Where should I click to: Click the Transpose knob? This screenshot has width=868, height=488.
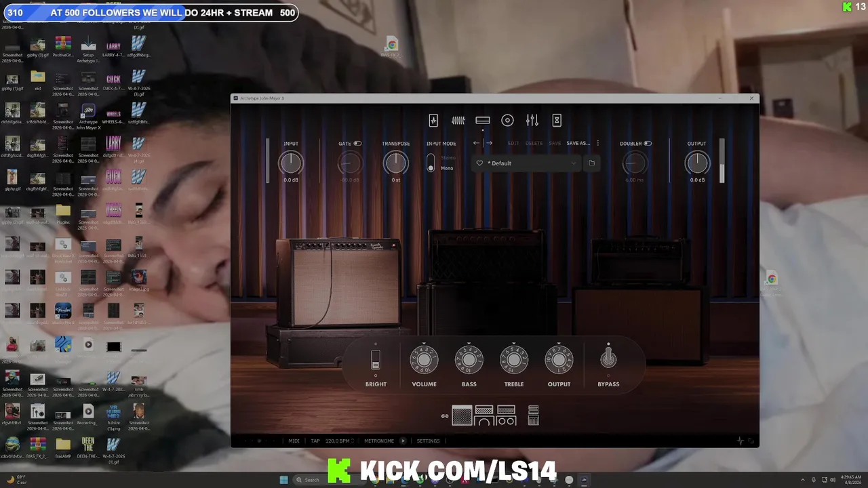coord(395,163)
